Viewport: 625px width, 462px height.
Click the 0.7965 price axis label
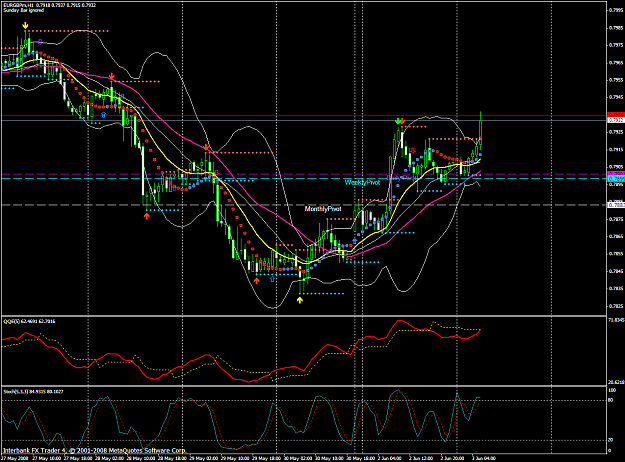pos(616,63)
